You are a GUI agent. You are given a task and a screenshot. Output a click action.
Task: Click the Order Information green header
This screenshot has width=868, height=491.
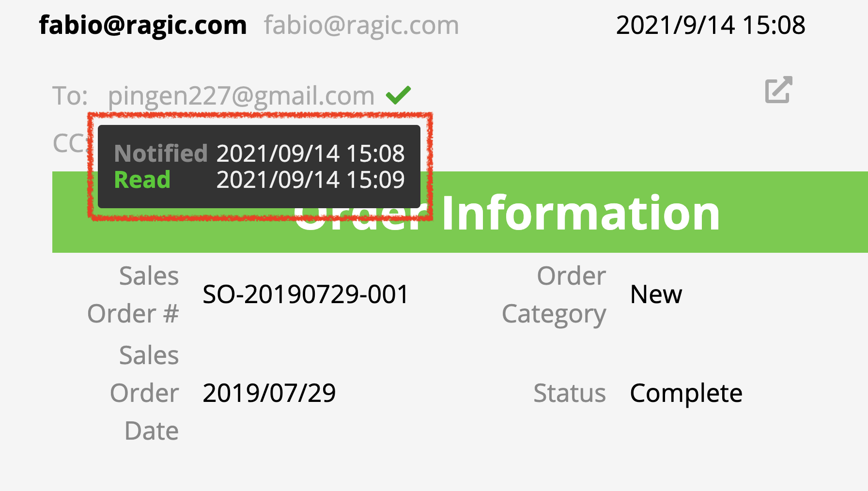click(x=460, y=212)
